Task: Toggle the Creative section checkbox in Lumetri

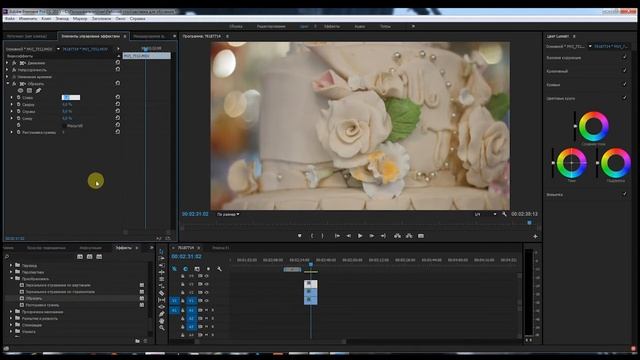Action: point(624,71)
